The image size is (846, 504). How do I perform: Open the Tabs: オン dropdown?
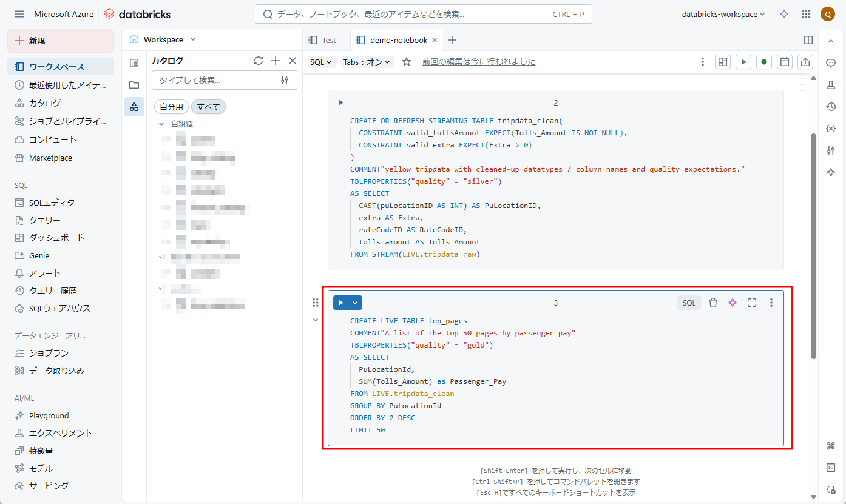pos(367,62)
